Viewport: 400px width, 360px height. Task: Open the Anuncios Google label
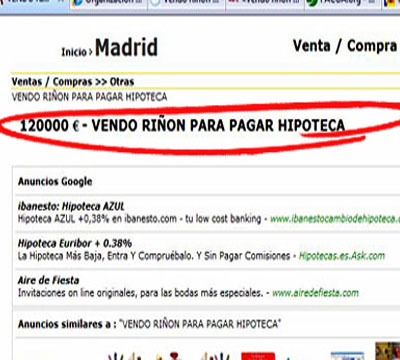(55, 182)
